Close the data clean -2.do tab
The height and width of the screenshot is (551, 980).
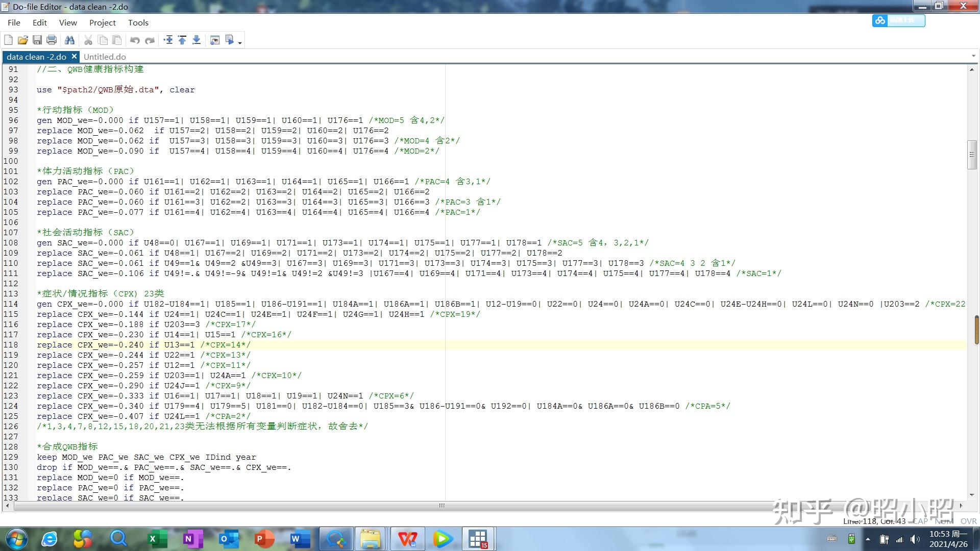click(74, 56)
